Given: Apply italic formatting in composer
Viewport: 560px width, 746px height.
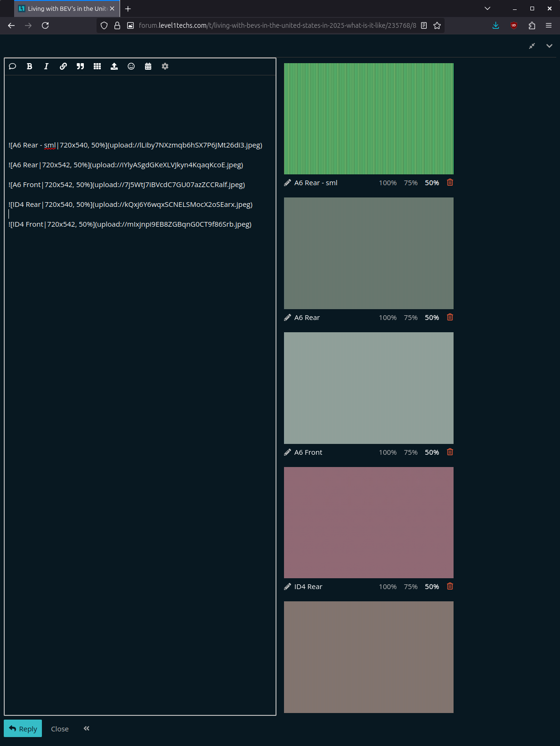Looking at the screenshot, I should point(46,66).
